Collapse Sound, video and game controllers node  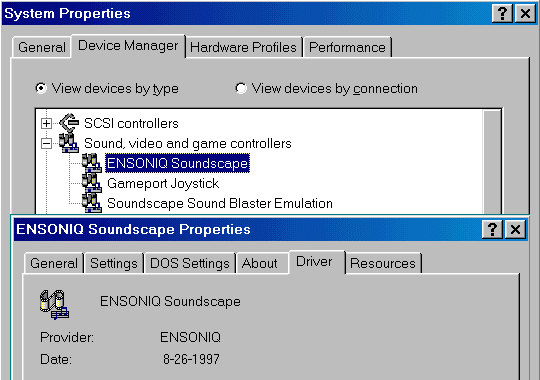point(46,143)
